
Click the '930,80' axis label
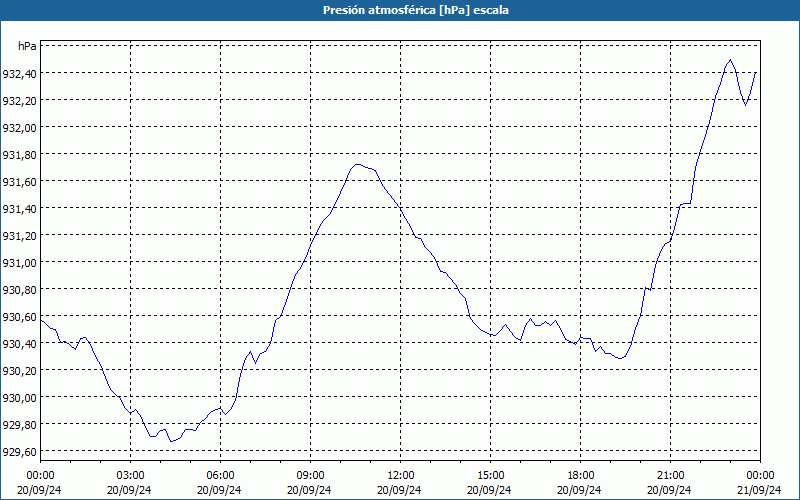[19, 290]
